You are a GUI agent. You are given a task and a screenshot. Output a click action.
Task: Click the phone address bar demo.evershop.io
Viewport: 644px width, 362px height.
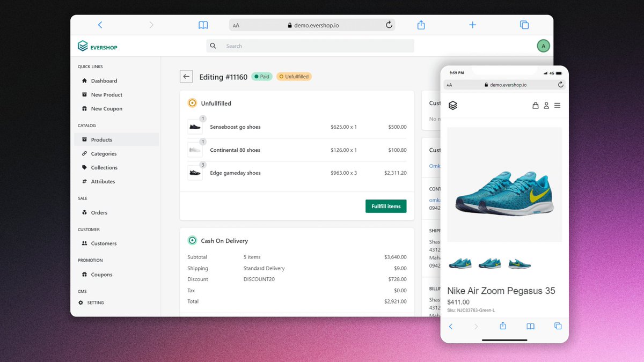pos(504,85)
